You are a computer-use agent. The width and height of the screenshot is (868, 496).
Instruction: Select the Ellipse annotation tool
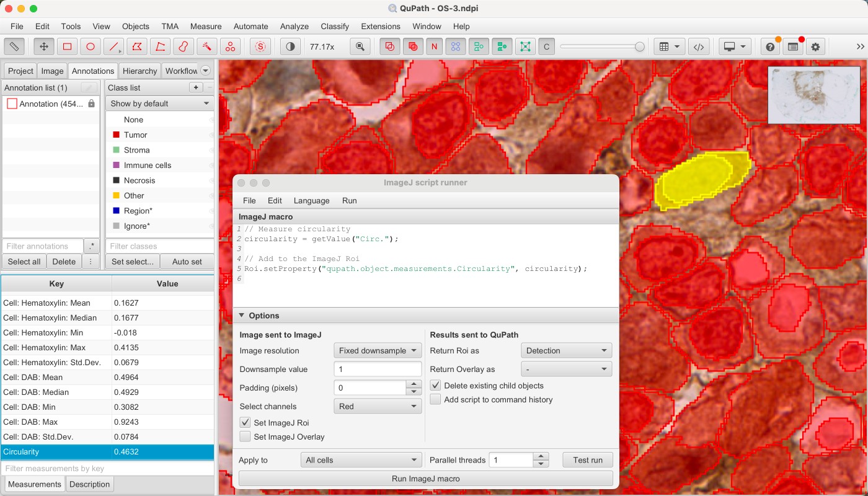91,46
